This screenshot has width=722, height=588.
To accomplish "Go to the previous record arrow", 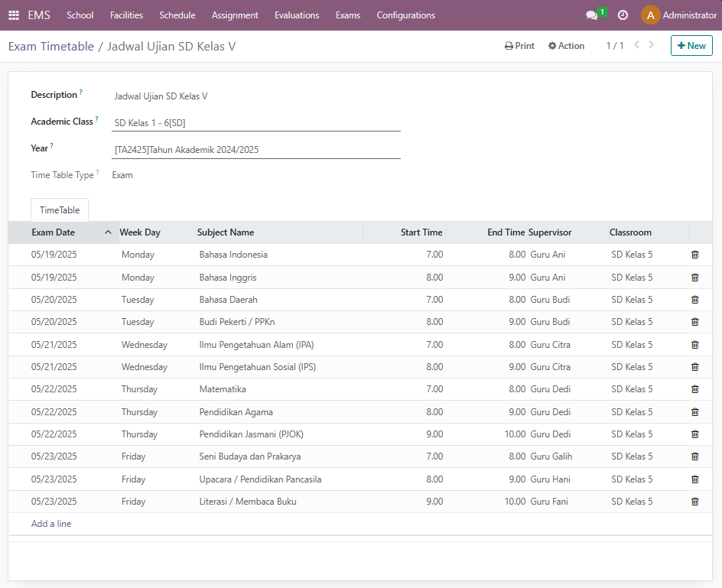I will point(636,46).
